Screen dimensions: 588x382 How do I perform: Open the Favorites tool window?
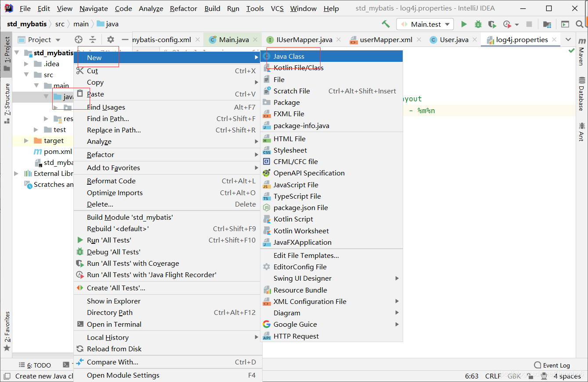pyautogui.click(x=7, y=332)
